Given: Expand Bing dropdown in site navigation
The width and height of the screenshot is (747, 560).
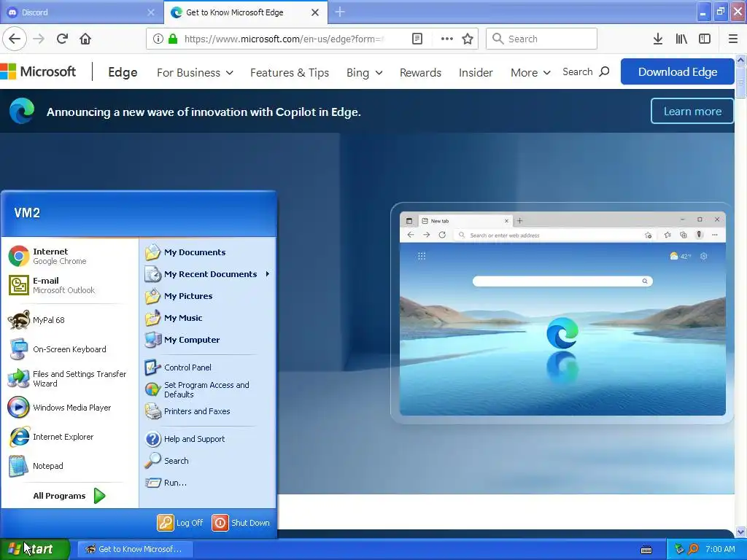Looking at the screenshot, I should pos(365,72).
